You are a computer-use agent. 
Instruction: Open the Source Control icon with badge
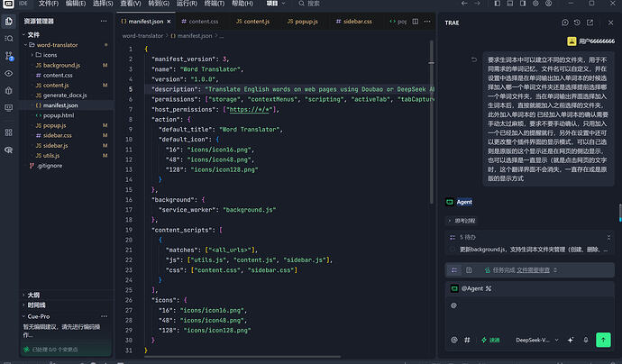pyautogui.click(x=9, y=56)
